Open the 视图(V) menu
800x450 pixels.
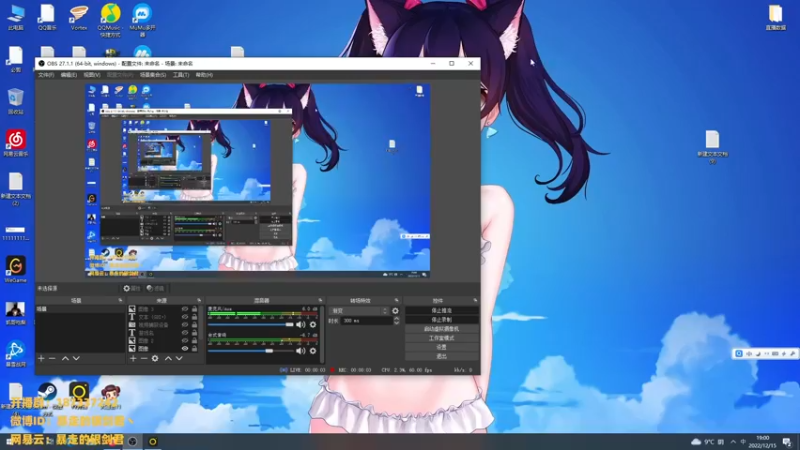tap(92, 75)
